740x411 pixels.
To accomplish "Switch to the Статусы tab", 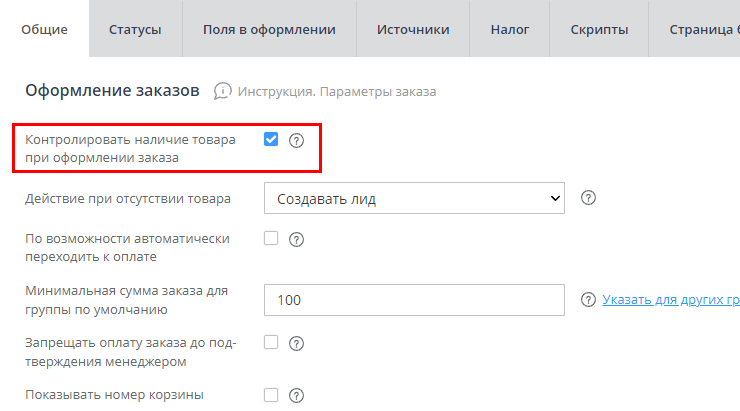I will pos(134,29).
